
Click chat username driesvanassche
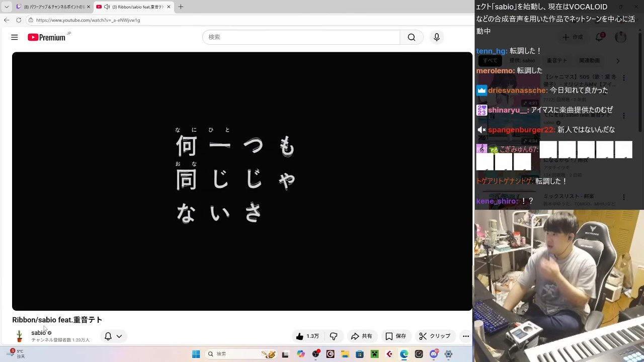[517, 90]
